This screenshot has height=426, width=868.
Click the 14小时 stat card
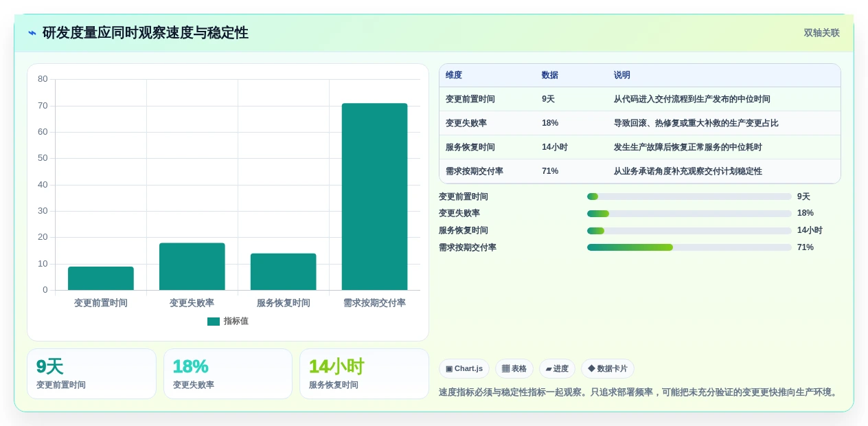click(364, 374)
